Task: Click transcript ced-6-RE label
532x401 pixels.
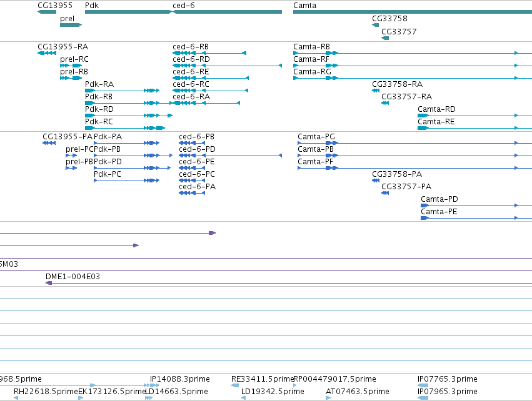Action: [191, 72]
